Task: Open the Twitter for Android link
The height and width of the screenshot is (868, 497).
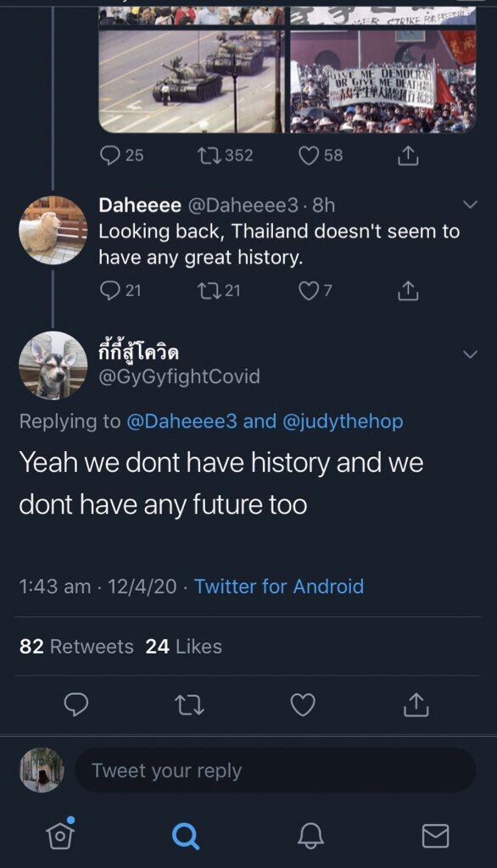Action: (279, 587)
